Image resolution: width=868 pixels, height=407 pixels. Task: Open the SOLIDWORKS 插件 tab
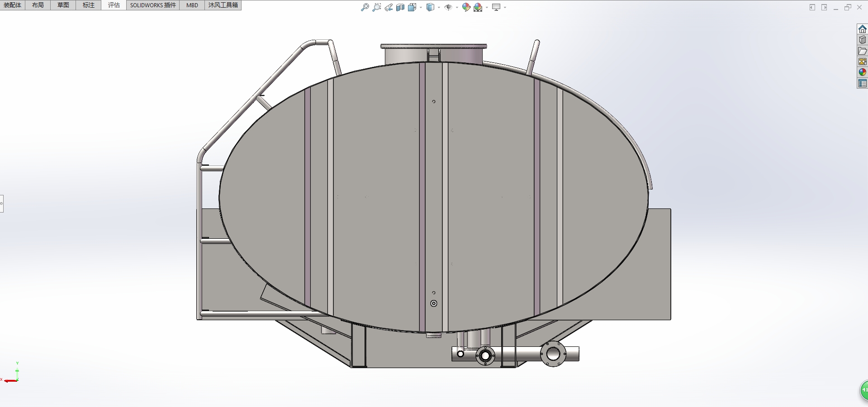pyautogui.click(x=153, y=5)
